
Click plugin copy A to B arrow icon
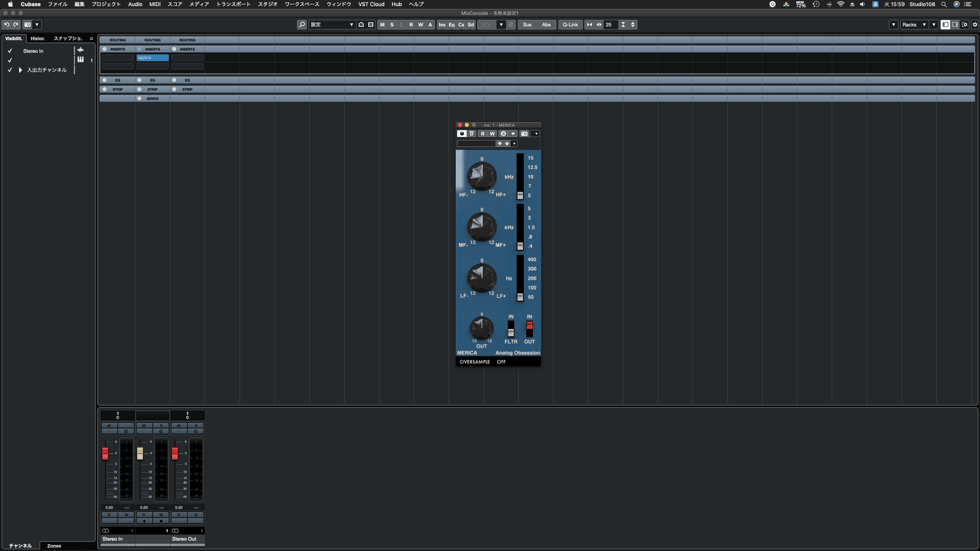click(x=513, y=133)
